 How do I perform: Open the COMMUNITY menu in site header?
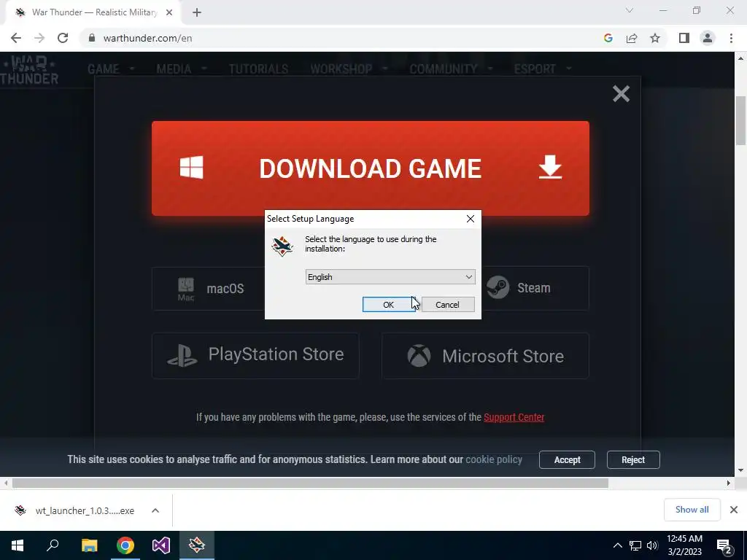pos(443,69)
